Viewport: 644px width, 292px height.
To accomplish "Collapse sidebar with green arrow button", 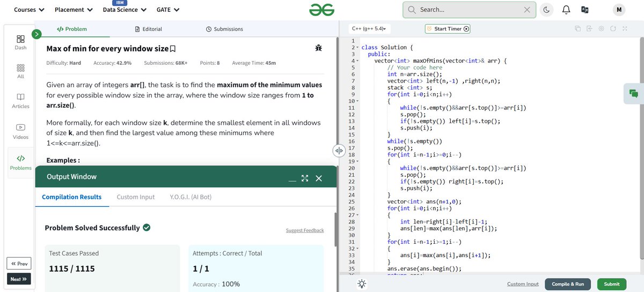I will (x=36, y=34).
